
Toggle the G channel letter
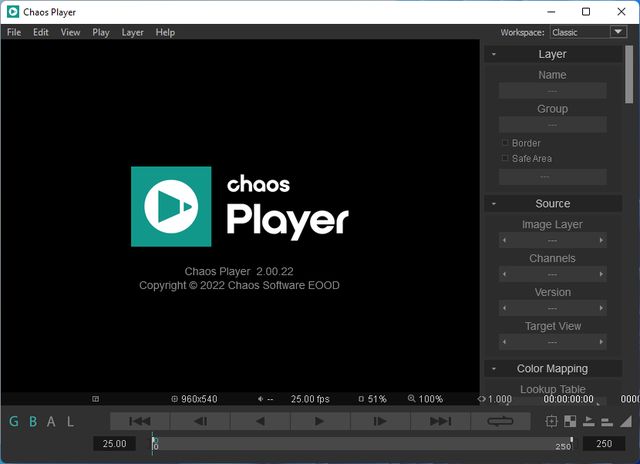click(14, 422)
